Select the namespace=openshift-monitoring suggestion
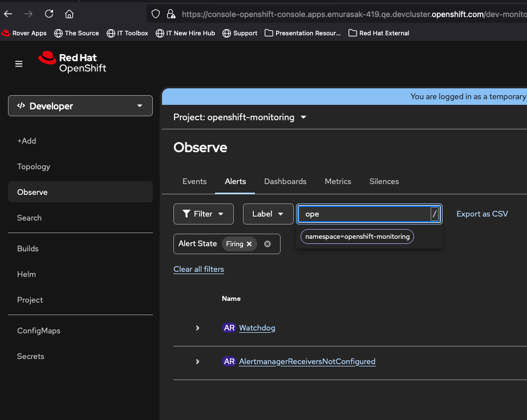527x420 pixels. tap(358, 236)
